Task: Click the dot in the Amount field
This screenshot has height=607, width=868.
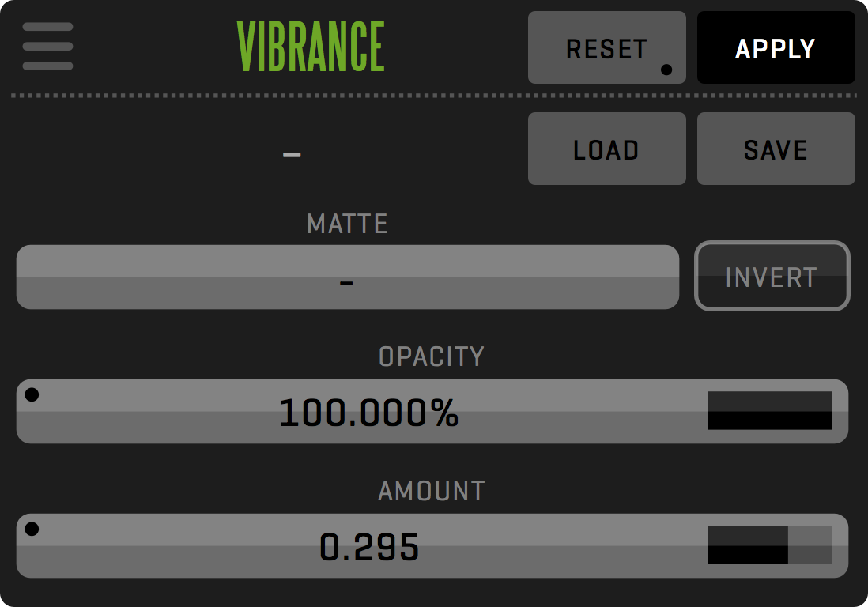Action: click(x=32, y=530)
